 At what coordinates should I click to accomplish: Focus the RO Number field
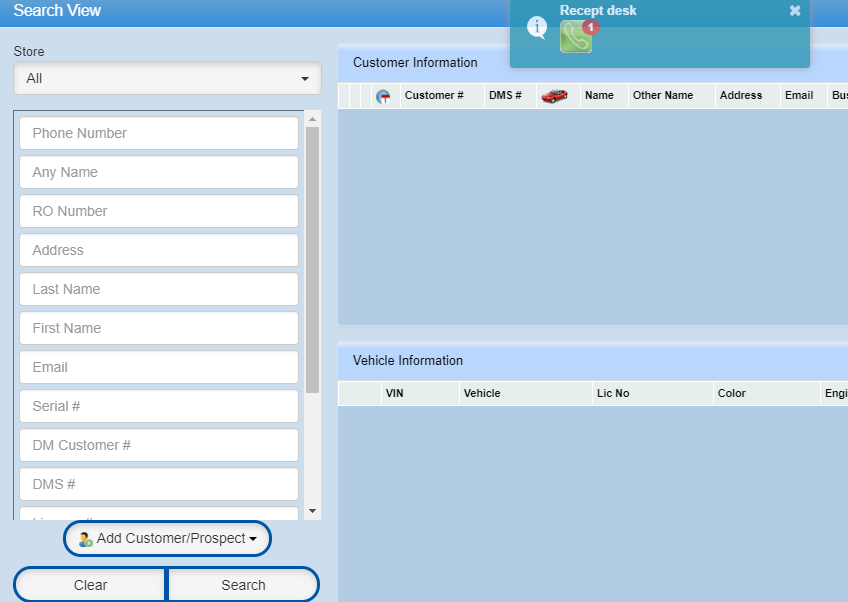(159, 211)
